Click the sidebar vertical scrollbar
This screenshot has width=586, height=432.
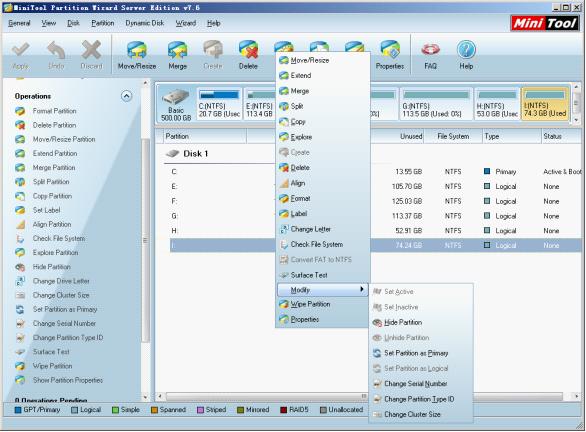(x=145, y=241)
